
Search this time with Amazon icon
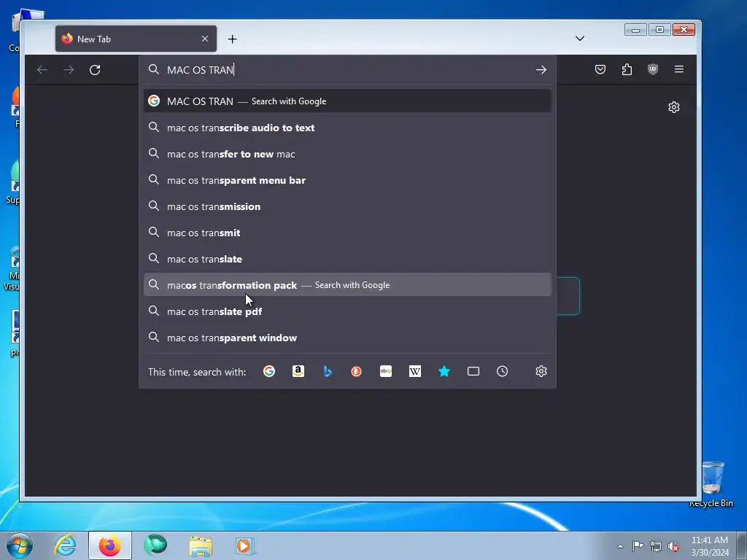298,371
